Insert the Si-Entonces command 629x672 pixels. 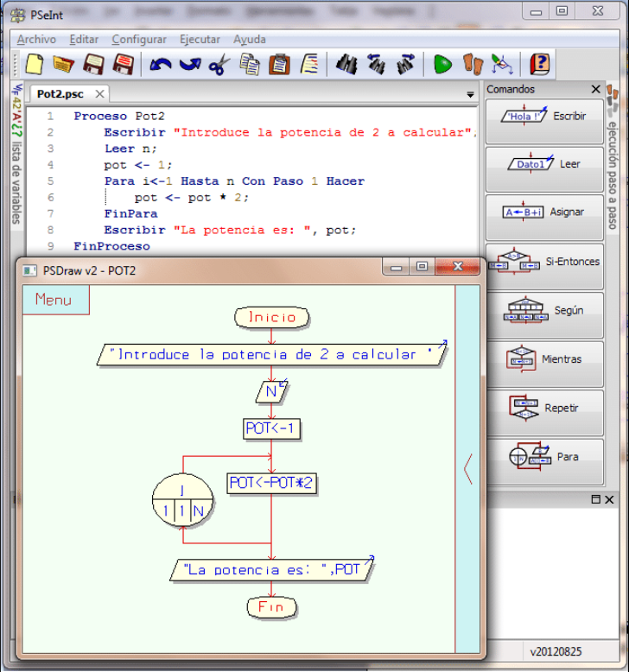pos(544,262)
